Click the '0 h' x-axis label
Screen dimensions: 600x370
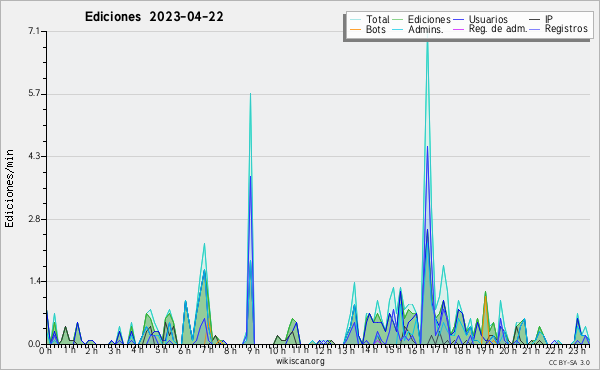pyautogui.click(x=46, y=350)
